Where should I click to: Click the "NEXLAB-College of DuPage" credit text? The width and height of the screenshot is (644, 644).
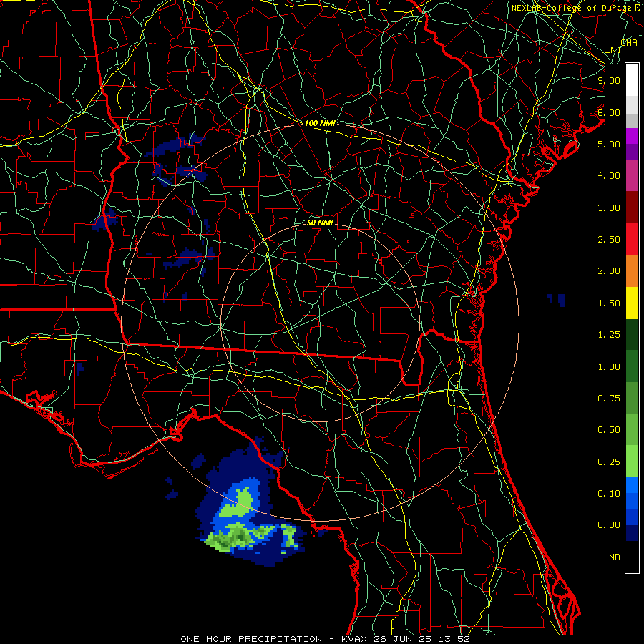pos(571,8)
